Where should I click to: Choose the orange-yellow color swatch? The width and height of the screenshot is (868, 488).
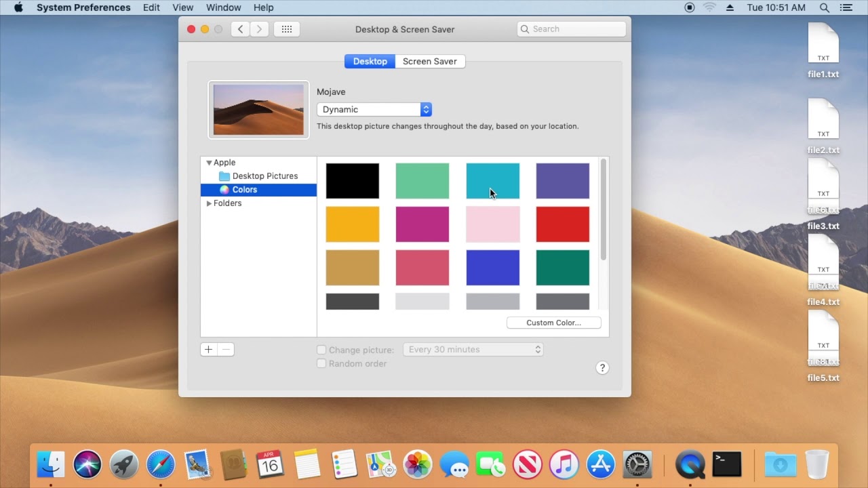pyautogui.click(x=353, y=224)
